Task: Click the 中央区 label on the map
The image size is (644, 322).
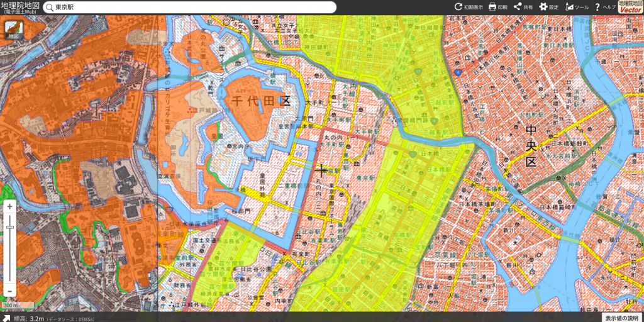Action: [530, 146]
